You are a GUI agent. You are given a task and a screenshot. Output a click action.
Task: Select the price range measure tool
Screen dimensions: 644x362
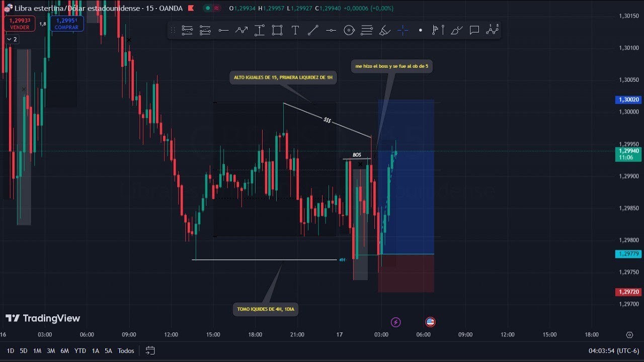pyautogui.click(x=259, y=30)
